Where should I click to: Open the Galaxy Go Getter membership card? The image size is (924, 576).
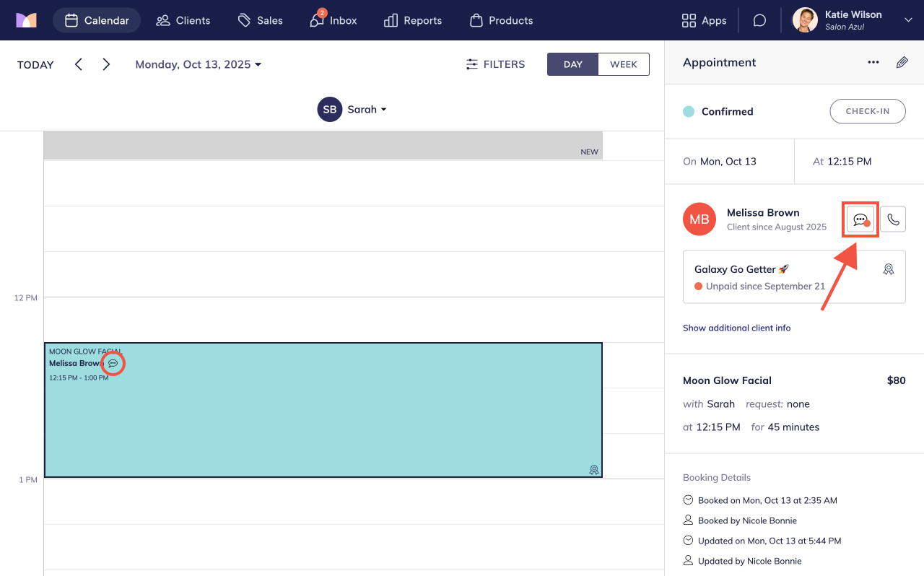click(x=794, y=277)
